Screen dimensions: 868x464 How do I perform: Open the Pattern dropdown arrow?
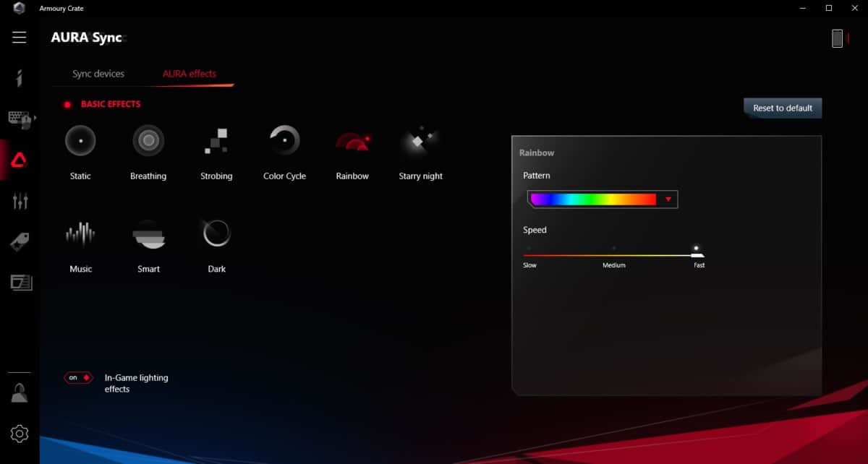pyautogui.click(x=668, y=199)
